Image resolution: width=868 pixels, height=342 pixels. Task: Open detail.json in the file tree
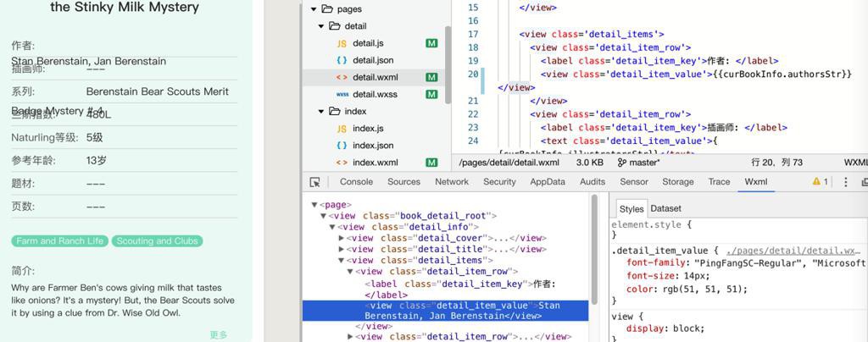point(373,60)
